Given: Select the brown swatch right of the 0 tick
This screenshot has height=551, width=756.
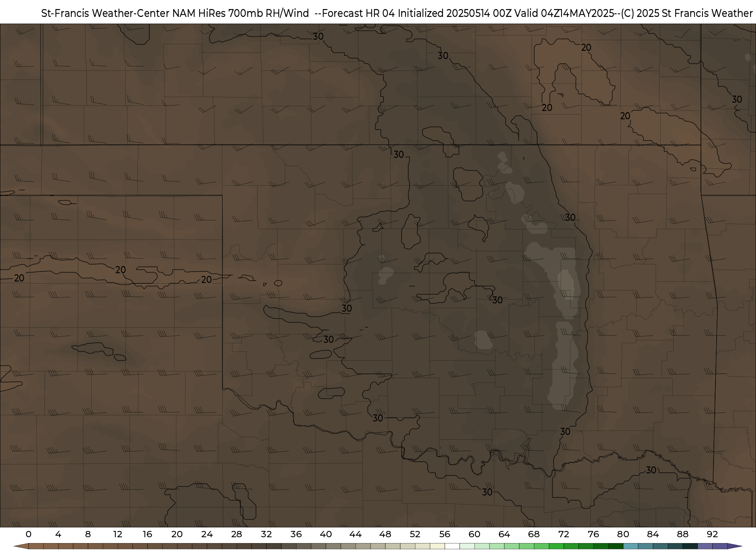Looking at the screenshot, I should (x=36, y=546).
